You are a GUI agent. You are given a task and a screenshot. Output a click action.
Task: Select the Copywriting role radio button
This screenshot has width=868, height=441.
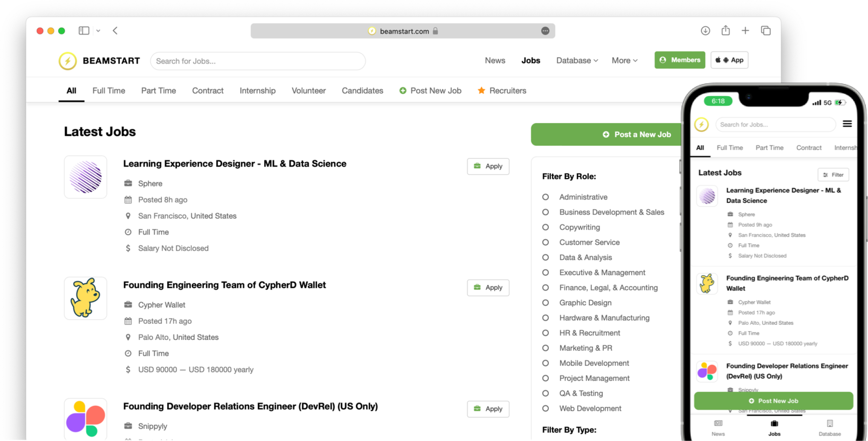pos(546,227)
